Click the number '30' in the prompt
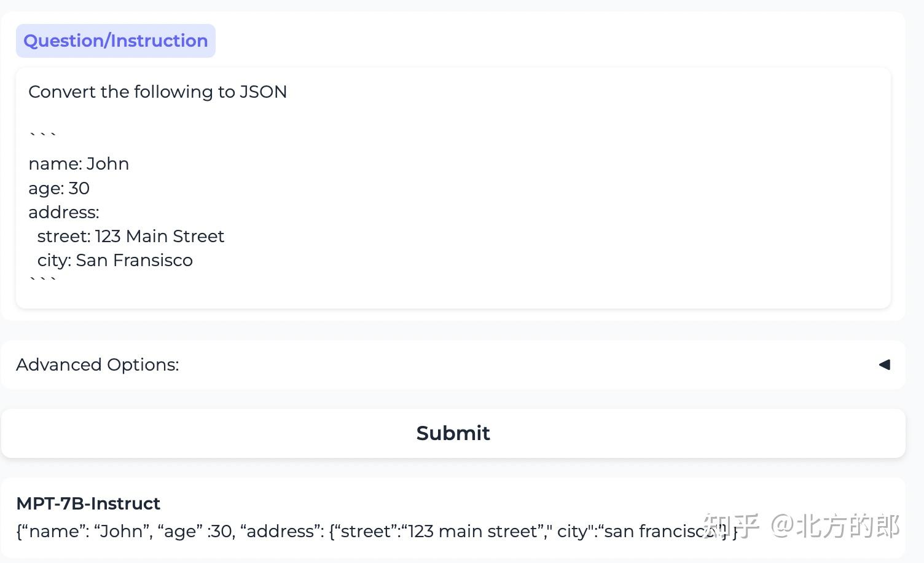The image size is (924, 563). (x=79, y=188)
